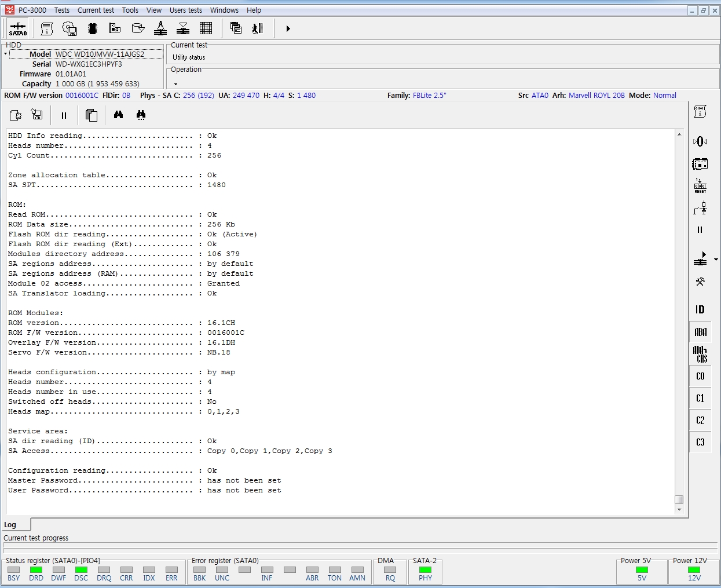
Task: Toggle the C1 copy button
Action: coord(700,398)
